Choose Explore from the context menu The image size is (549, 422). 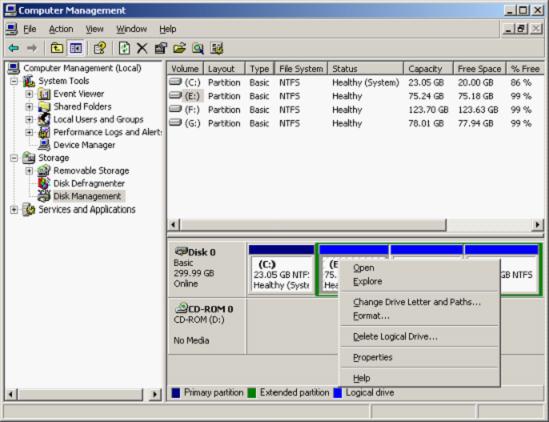(419, 282)
